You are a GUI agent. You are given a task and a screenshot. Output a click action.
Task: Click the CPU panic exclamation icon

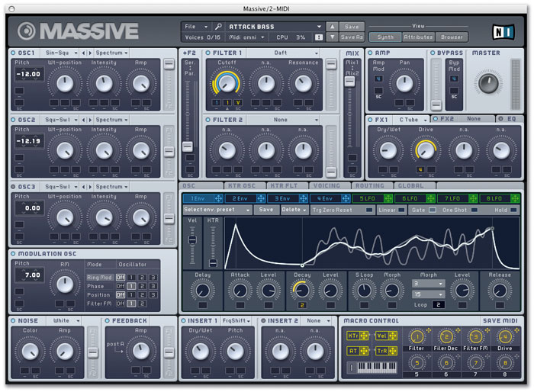[319, 37]
